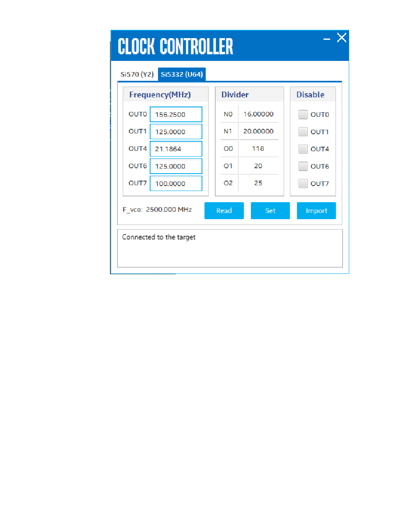Screen dimensions: 394x532
Task: Enable the Disable OUT6 checkbox
Action: [303, 166]
